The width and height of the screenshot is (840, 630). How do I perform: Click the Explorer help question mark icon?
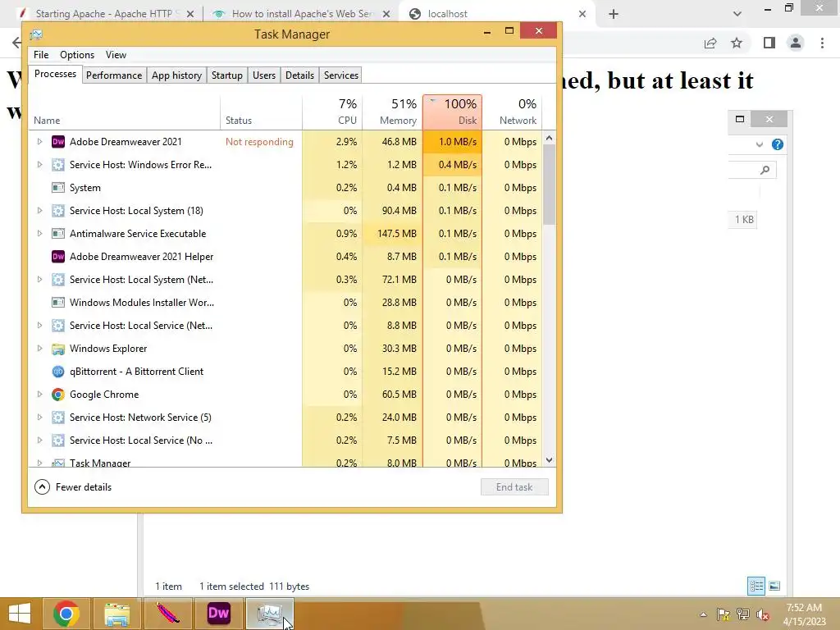[x=778, y=144]
